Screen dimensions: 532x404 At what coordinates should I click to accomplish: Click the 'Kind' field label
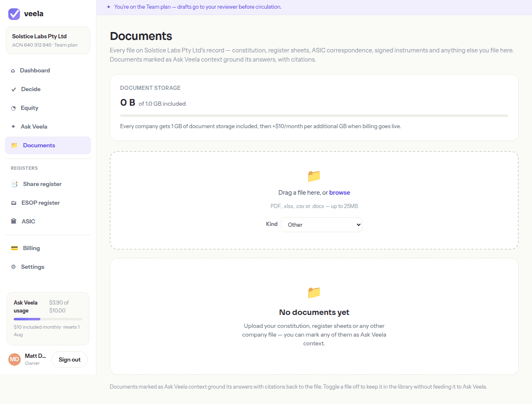272,224
